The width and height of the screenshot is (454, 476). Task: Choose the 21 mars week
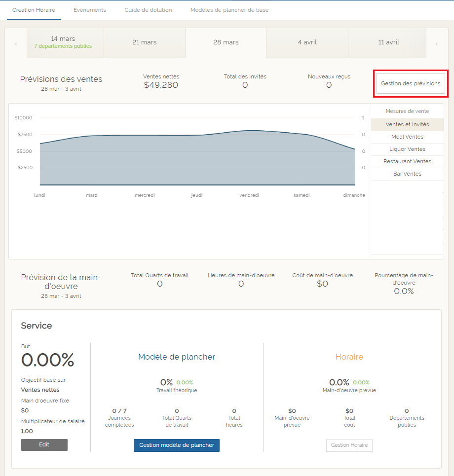tap(145, 42)
